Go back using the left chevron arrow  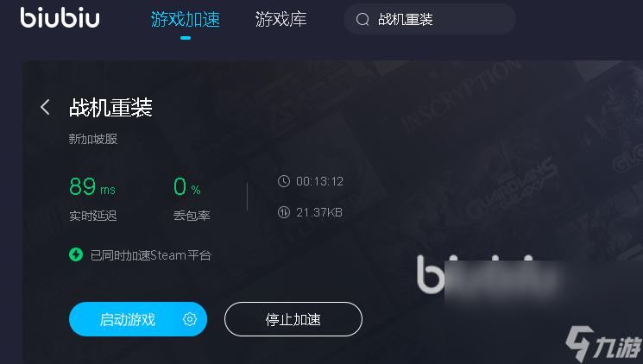[45, 108]
